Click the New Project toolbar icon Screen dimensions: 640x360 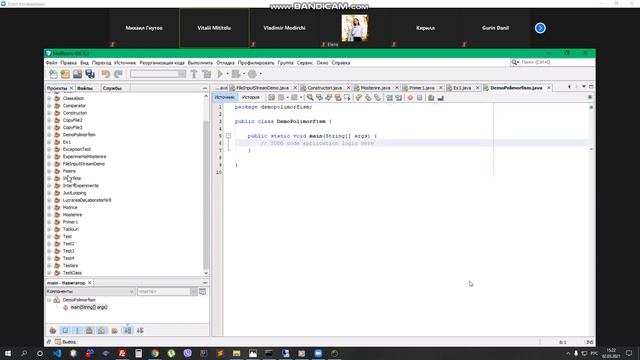point(65,74)
